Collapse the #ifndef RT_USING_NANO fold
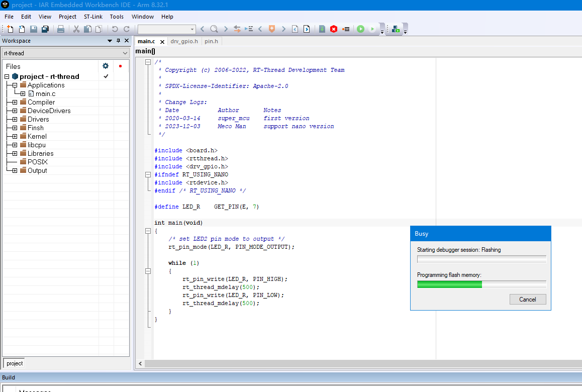 coord(148,174)
